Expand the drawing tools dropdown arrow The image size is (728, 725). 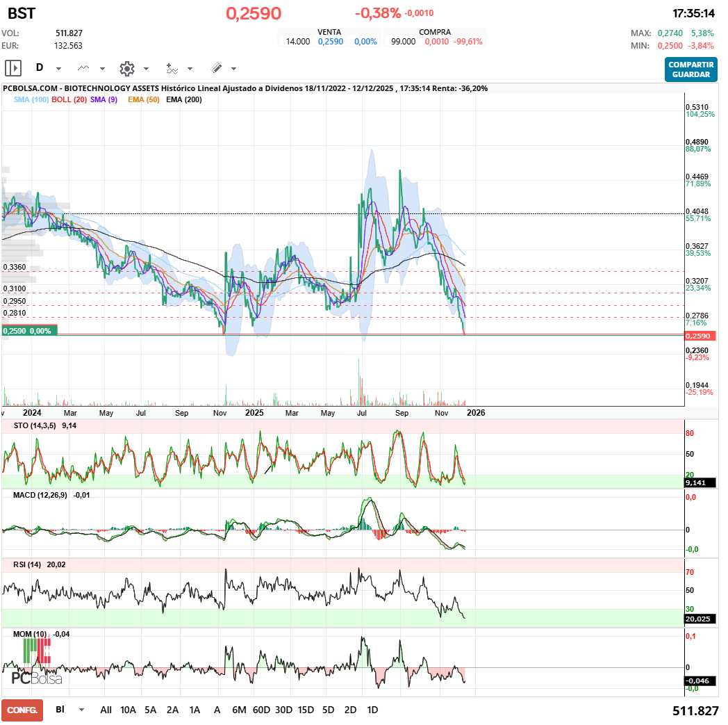point(233,69)
